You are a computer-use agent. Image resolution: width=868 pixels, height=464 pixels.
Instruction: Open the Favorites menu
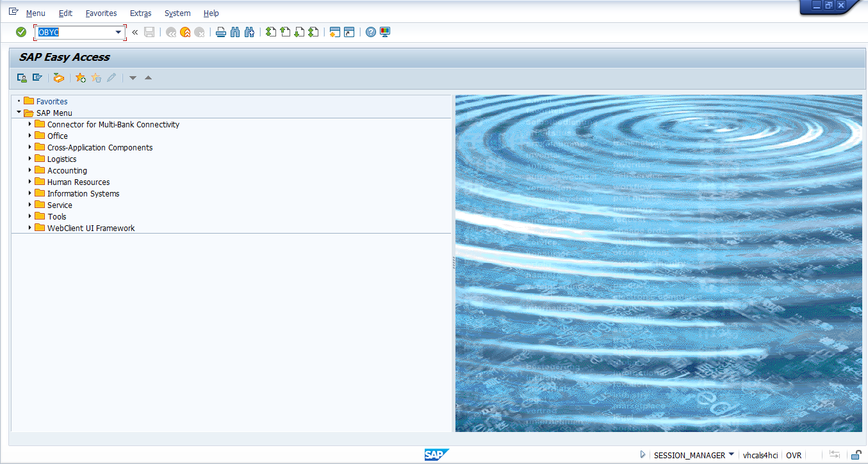[101, 13]
